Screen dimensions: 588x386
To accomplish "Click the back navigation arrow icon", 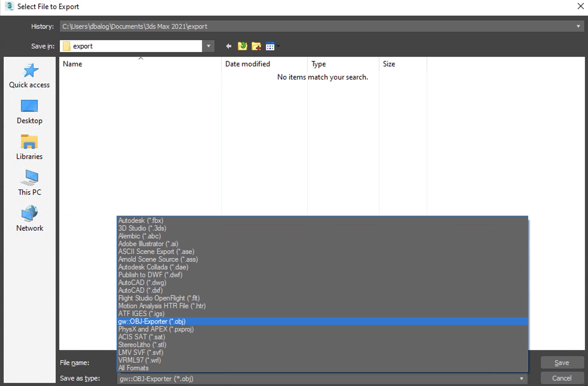I will coord(228,46).
